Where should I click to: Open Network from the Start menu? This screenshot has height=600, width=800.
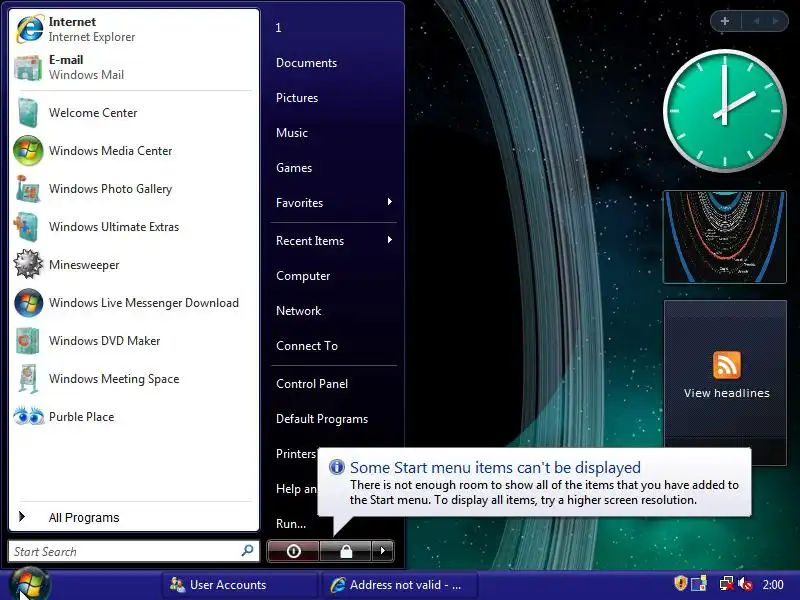tap(298, 311)
